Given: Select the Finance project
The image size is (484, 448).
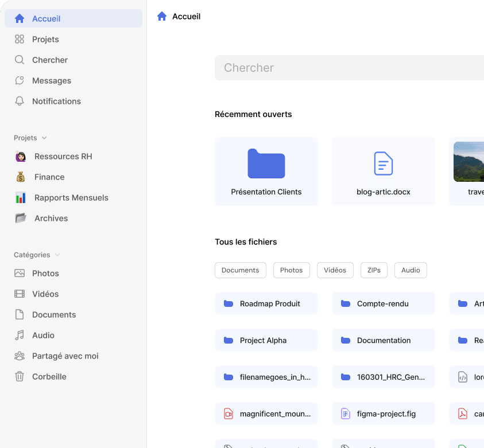Looking at the screenshot, I should (49, 177).
